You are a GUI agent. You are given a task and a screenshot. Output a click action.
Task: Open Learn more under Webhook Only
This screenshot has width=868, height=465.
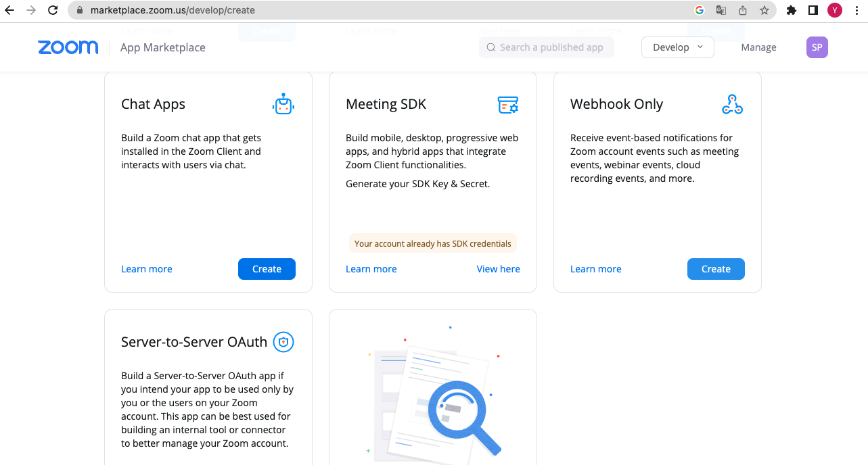coord(595,268)
